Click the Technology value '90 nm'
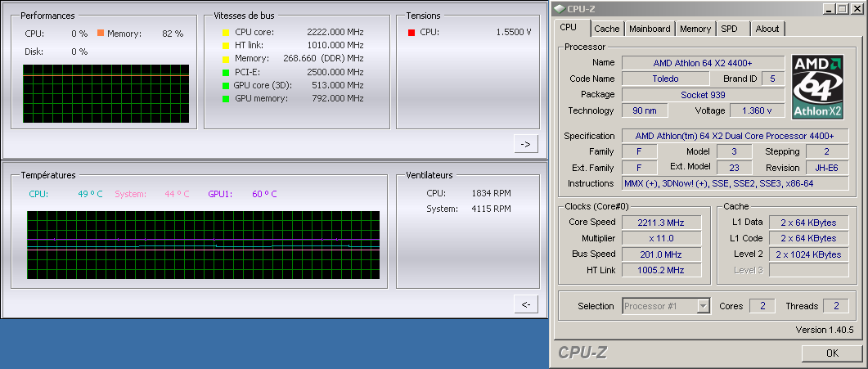This screenshot has height=369, width=868. pos(645,110)
